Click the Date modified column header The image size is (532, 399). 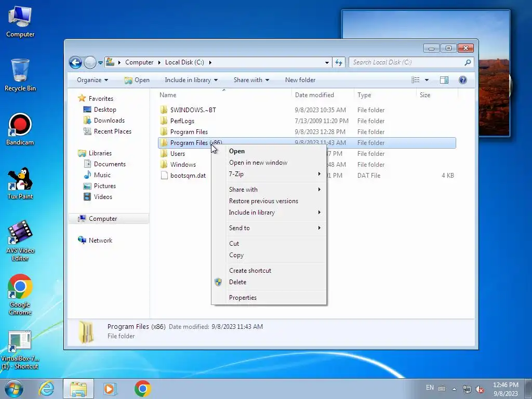(322, 95)
